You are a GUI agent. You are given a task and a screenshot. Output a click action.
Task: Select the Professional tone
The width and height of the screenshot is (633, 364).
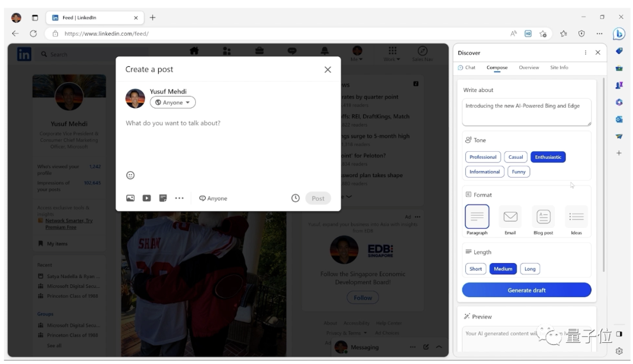pos(483,157)
